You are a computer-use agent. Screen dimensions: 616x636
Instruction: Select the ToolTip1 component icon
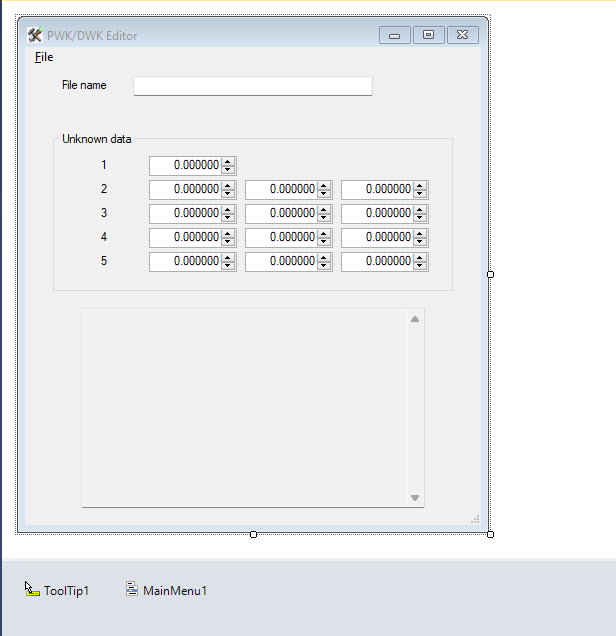click(x=32, y=590)
